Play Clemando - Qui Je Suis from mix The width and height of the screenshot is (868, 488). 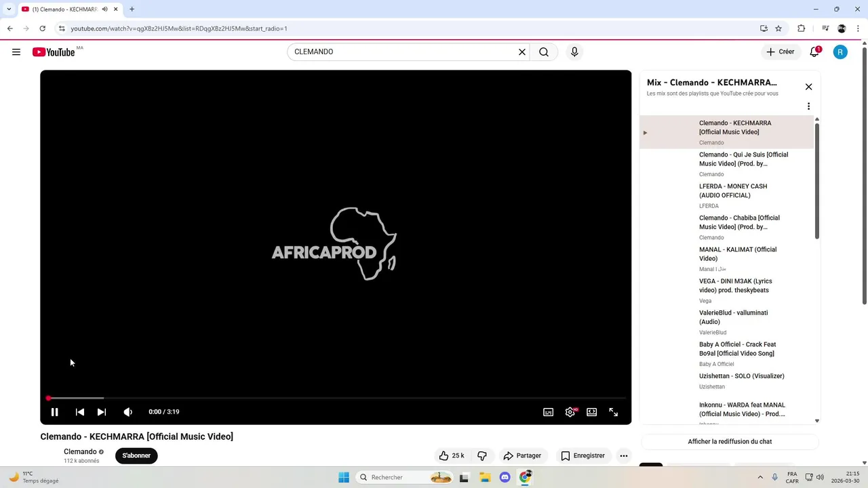click(726, 164)
